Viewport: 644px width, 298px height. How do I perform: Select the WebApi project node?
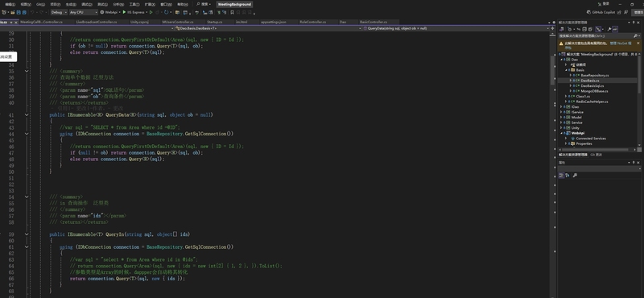pos(578,133)
